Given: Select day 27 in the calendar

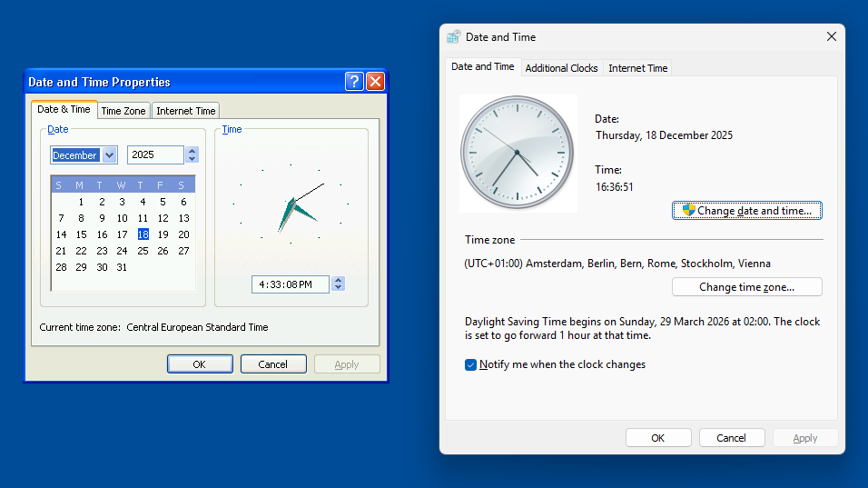Looking at the screenshot, I should pyautogui.click(x=183, y=251).
